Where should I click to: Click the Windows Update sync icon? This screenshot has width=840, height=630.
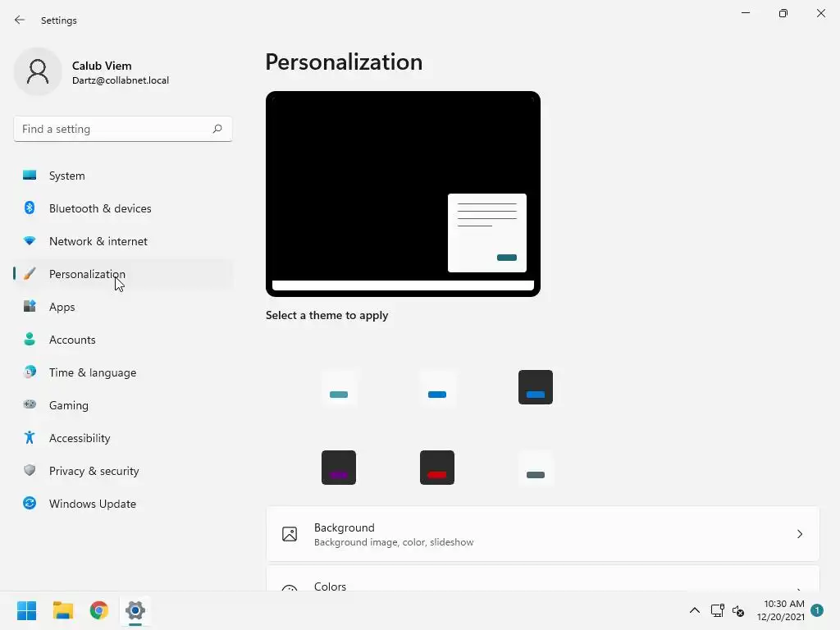click(30, 503)
